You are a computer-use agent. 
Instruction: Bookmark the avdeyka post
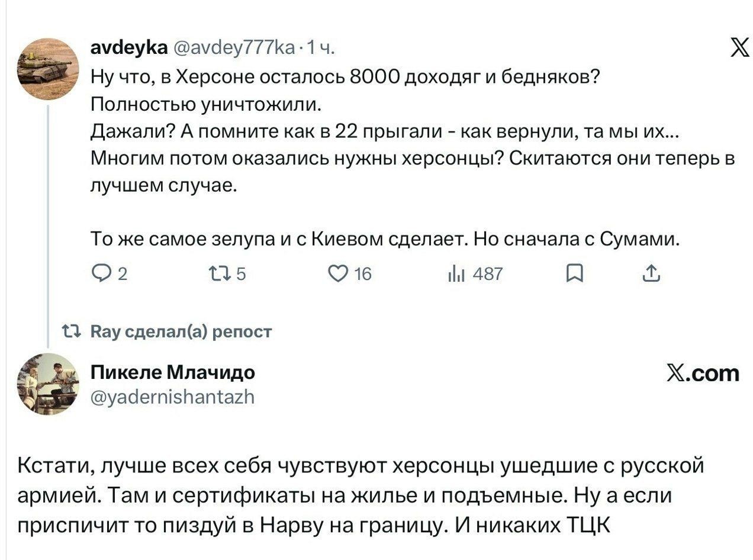(x=574, y=273)
